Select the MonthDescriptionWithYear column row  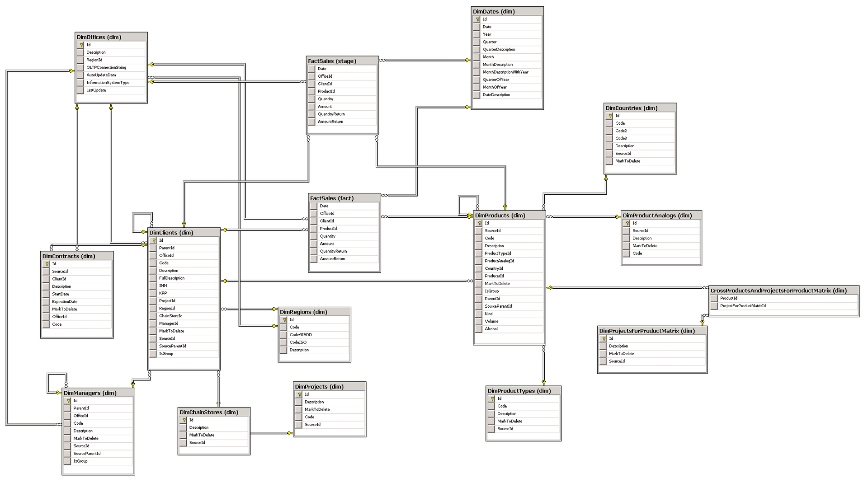[x=507, y=72]
